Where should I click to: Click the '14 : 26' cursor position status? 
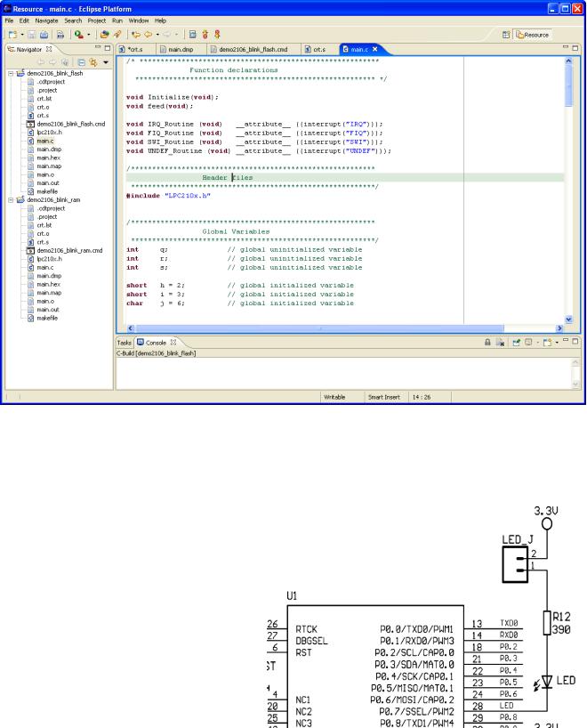coord(422,398)
